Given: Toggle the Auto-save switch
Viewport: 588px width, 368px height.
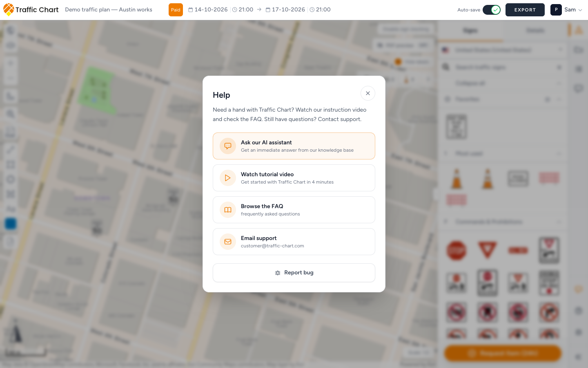Looking at the screenshot, I should point(492,10).
